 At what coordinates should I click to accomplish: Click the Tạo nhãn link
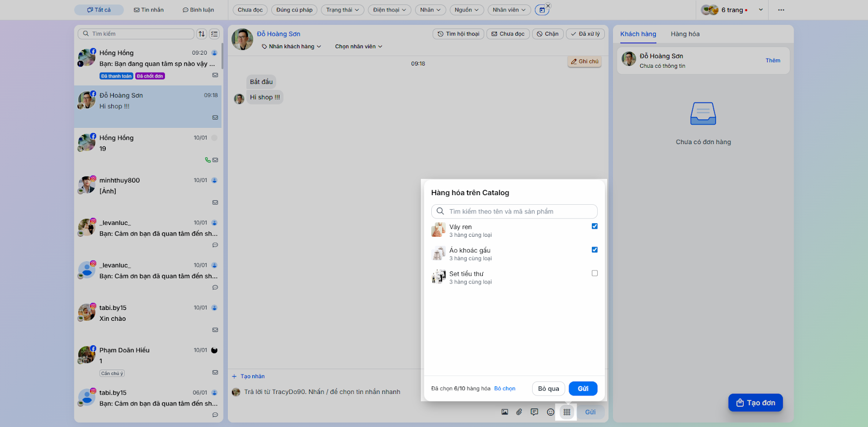[253, 376]
